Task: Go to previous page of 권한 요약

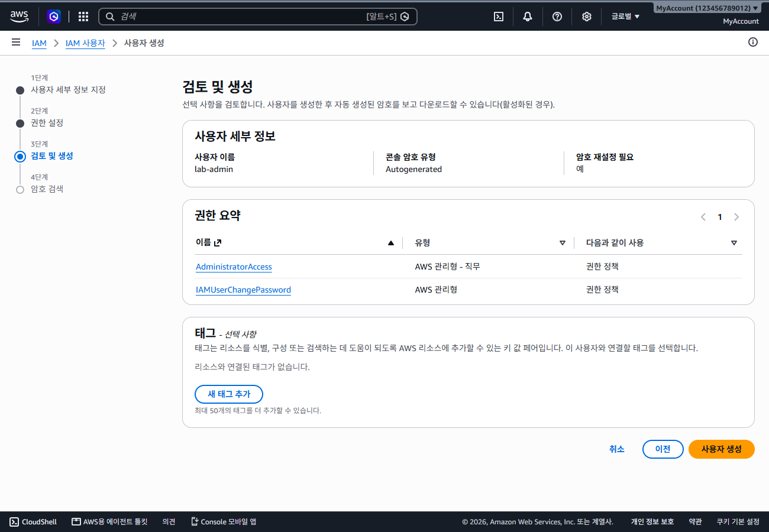Action: 703,217
